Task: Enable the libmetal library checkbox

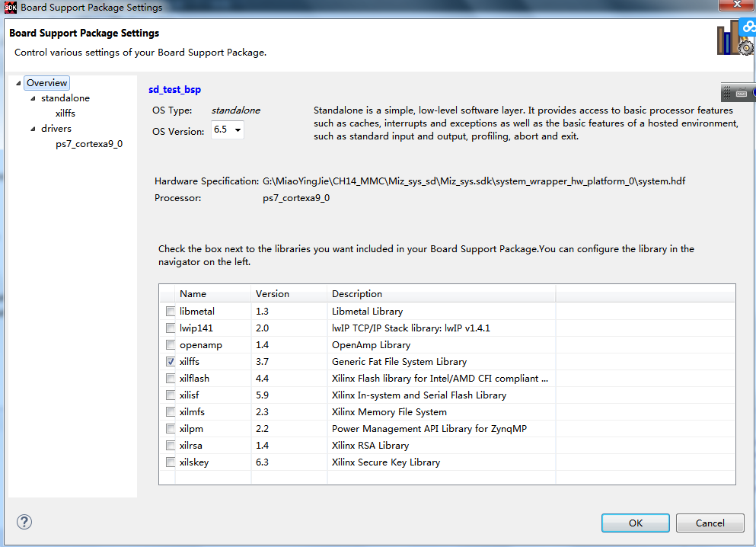Action: pos(171,312)
